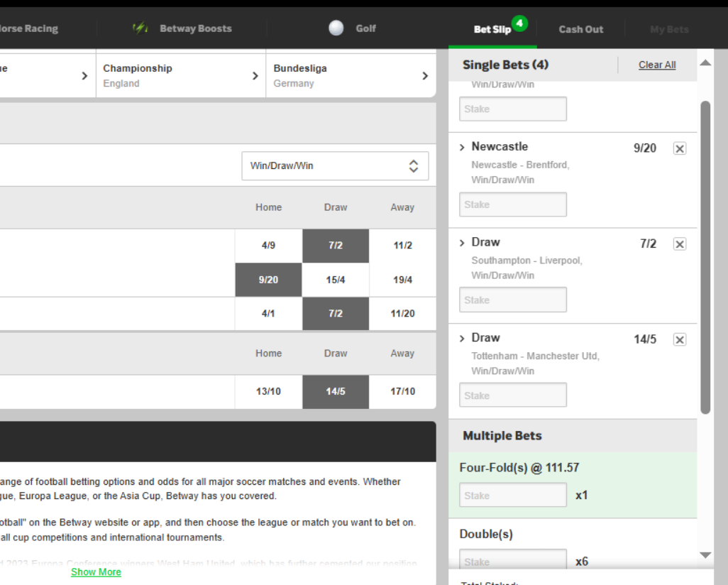Click the topmost single bet stake field
Screen dimensions: 728x585
(x=513, y=109)
